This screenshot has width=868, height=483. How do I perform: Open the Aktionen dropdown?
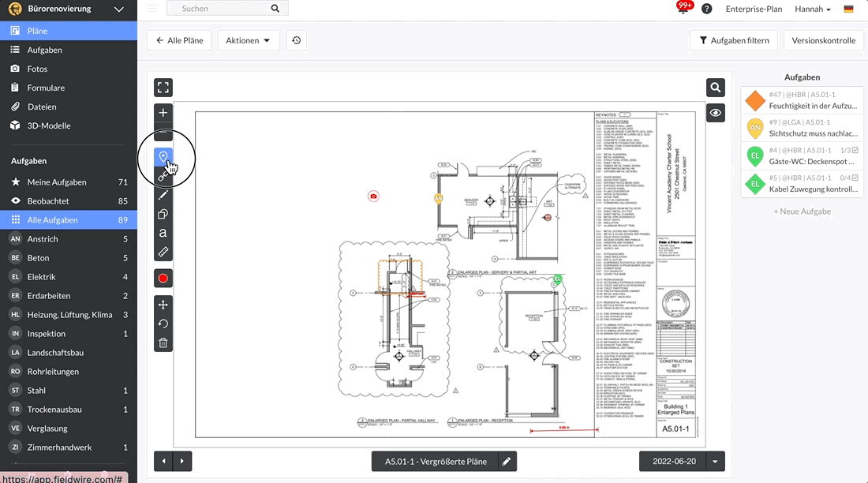point(249,40)
